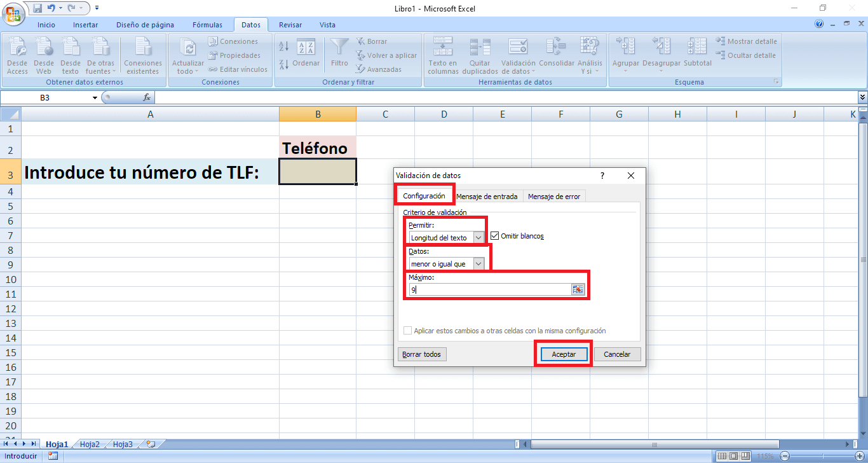Open De otras fuentes menu

pos(100,56)
